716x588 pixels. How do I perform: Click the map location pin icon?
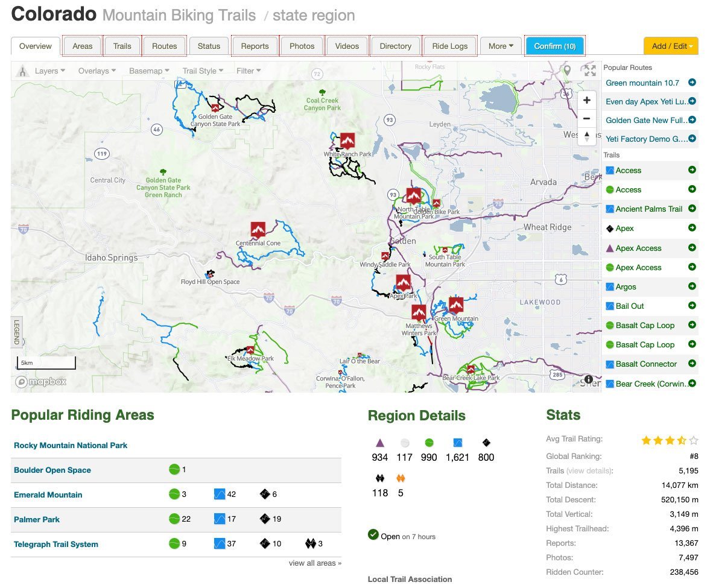567,71
